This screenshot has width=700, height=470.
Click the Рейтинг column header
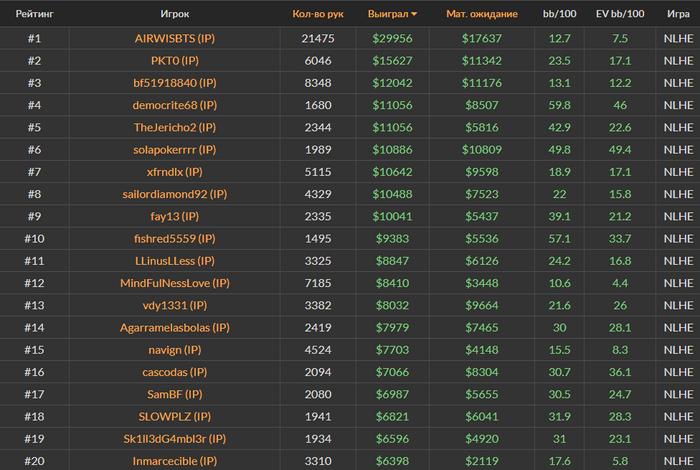click(x=34, y=14)
